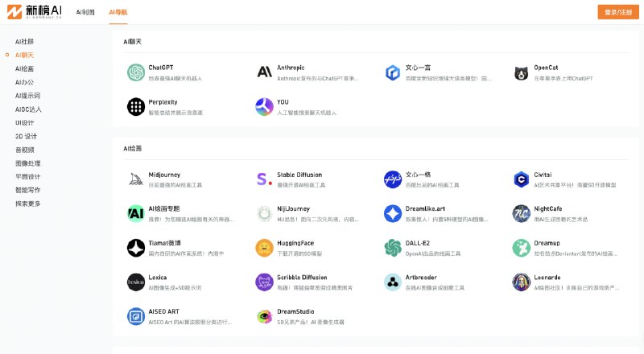Click the NightCafe title link
The height and width of the screenshot is (354, 644).
[548, 208]
